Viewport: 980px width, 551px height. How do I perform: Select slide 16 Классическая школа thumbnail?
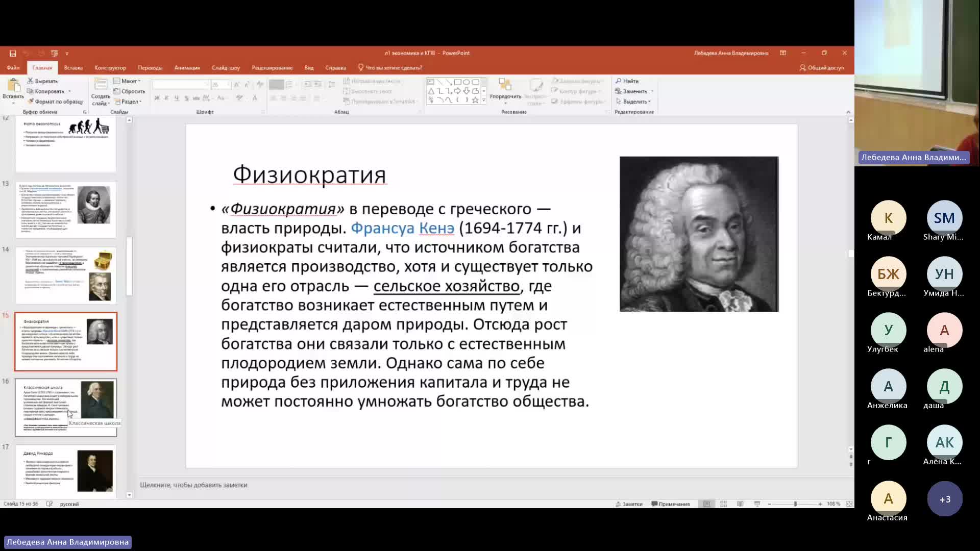coord(66,408)
